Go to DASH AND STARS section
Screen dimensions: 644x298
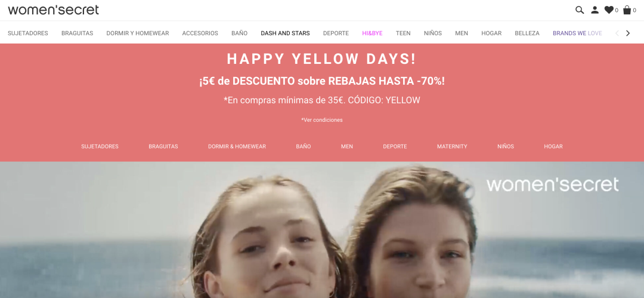pos(285,33)
